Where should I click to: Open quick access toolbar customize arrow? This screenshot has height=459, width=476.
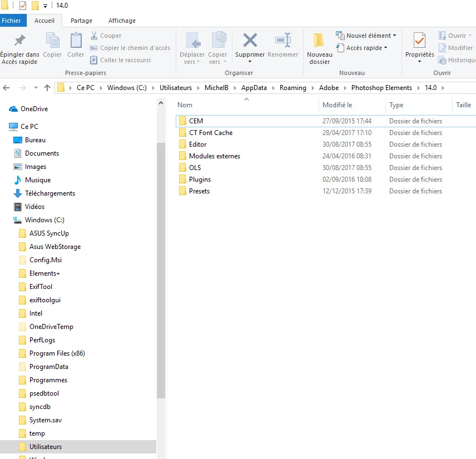click(x=45, y=6)
